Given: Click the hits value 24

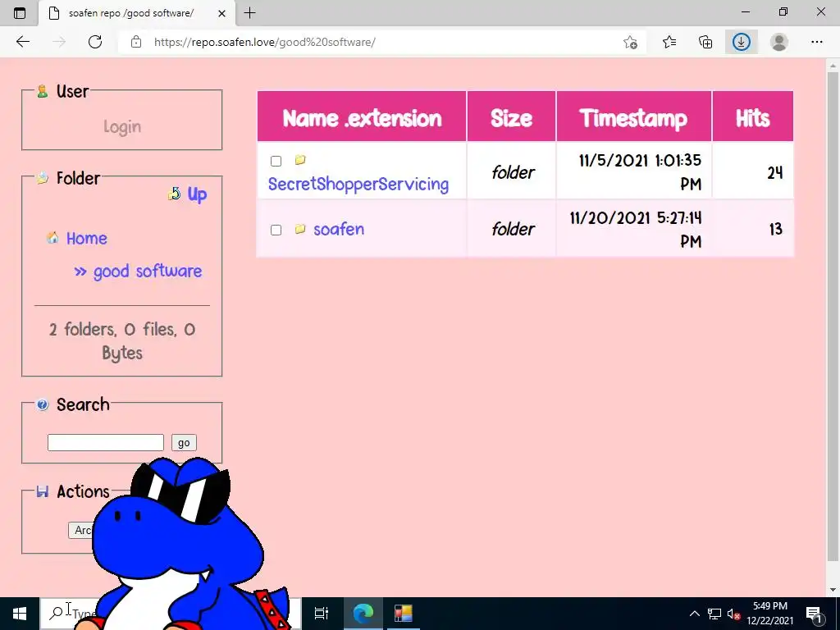Looking at the screenshot, I should click(x=775, y=172).
